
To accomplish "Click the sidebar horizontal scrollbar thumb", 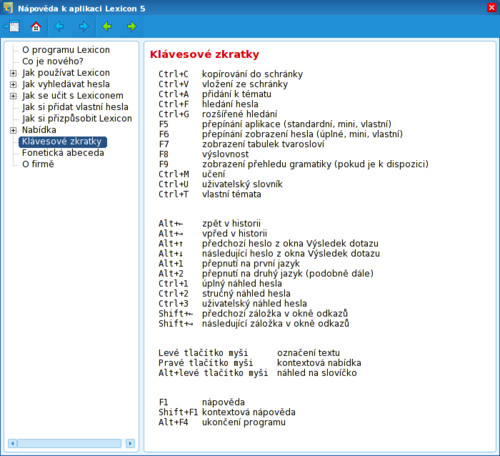I will coord(69,443).
